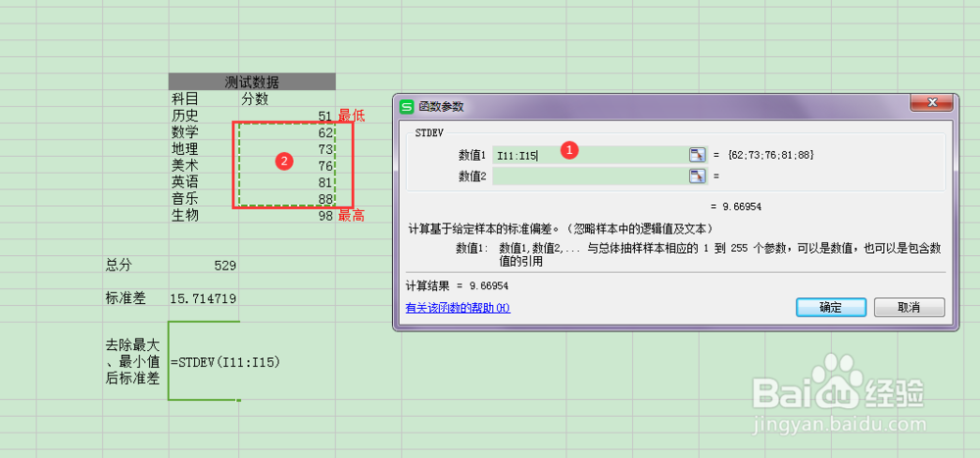This screenshot has height=458, width=980.
Task: Select the 美术 cell
Action: 204,165
